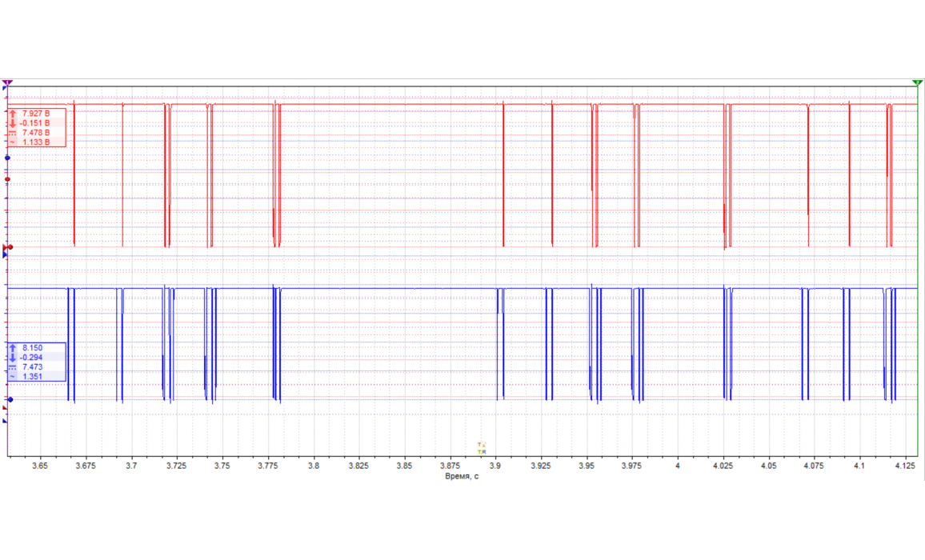The image size is (925, 560).
Task: Click the red mean value 7.478 B
Action: click(36, 133)
